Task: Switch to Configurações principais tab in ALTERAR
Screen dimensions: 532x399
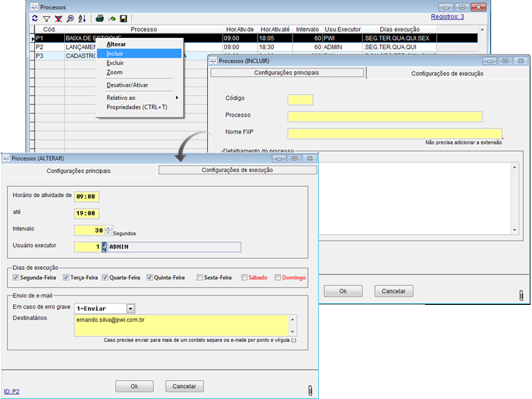Action: 79,170
